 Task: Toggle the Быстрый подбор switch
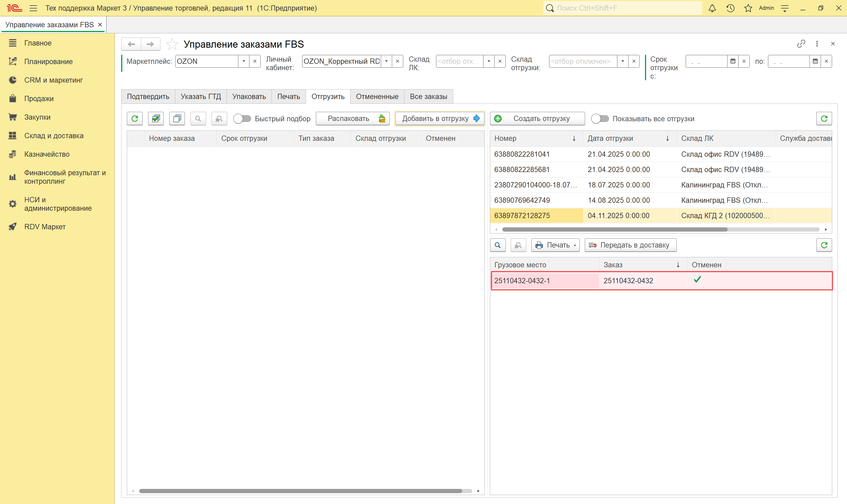point(242,119)
